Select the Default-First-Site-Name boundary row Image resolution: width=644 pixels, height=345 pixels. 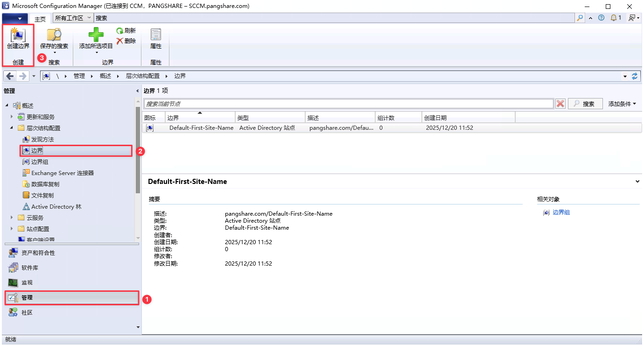392,128
